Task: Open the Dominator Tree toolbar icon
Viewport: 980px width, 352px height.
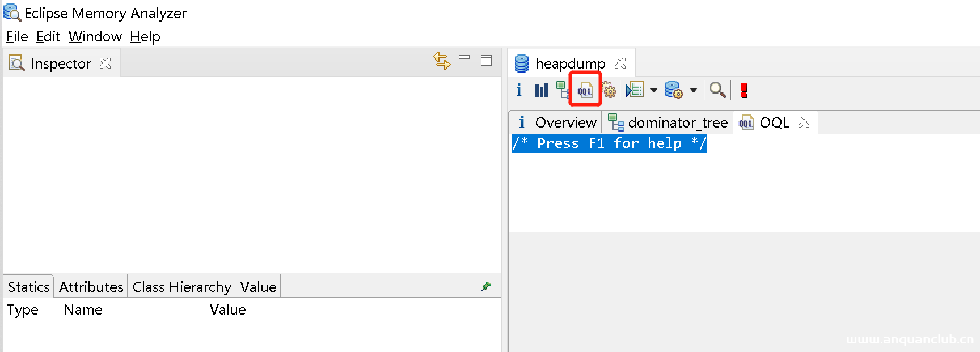Action: (x=563, y=90)
